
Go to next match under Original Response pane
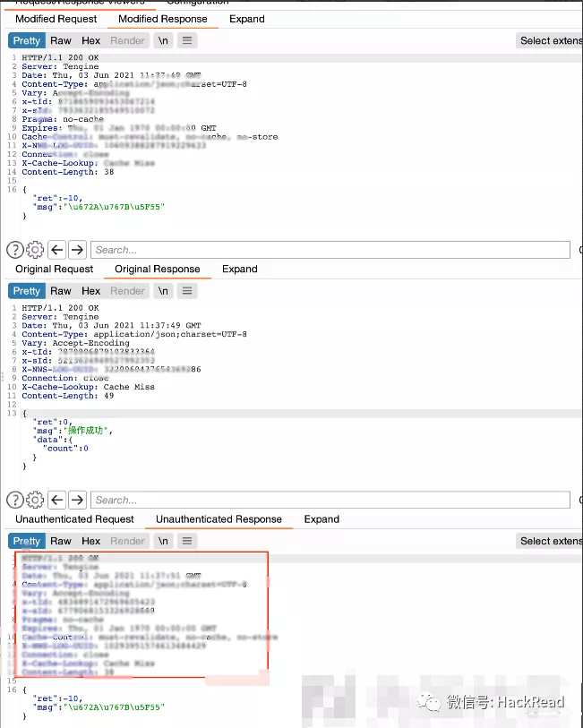(78, 500)
